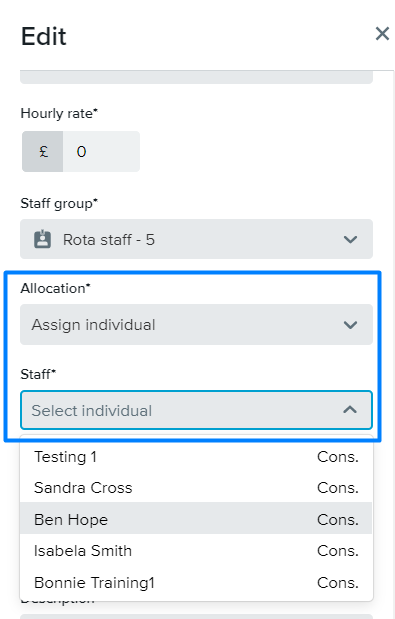Pick Isabela Smith from staff list
This screenshot has width=395, height=619.
click(x=196, y=550)
